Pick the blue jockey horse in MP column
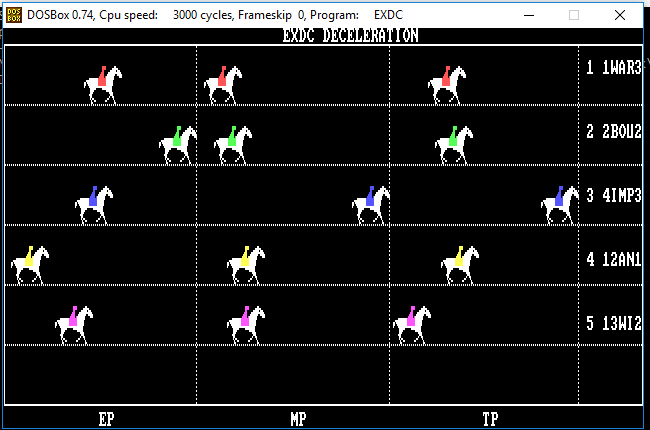This screenshot has height=430, width=650. point(371,205)
